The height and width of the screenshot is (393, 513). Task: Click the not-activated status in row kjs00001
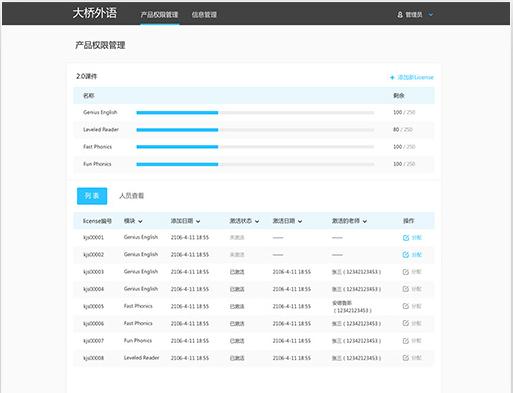pos(237,238)
